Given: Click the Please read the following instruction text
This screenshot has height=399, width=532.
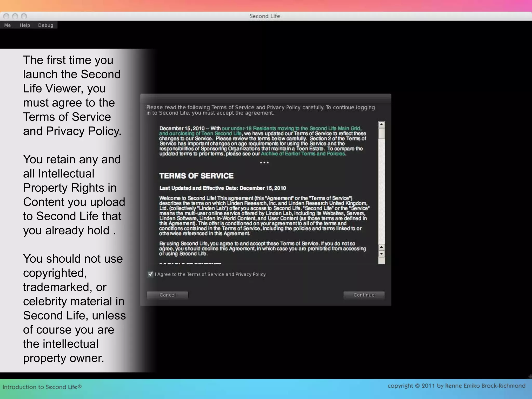Looking at the screenshot, I should coord(261,110).
